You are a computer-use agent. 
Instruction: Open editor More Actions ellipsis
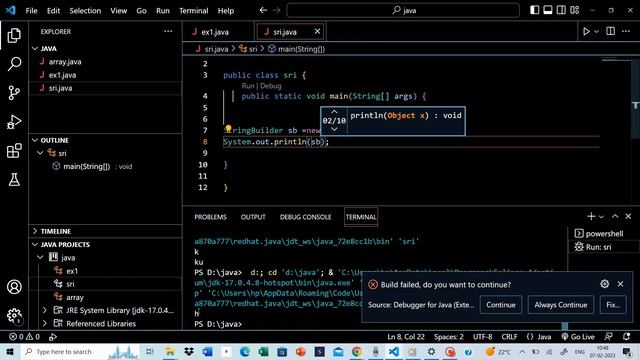coord(626,31)
